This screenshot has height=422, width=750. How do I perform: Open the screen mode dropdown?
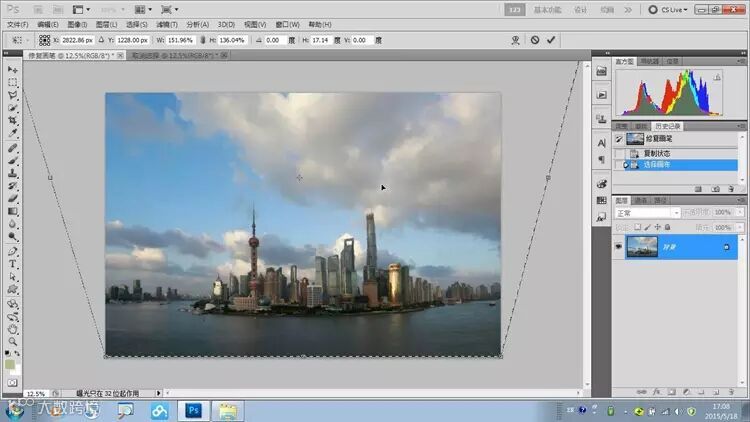pyautogui.click(x=169, y=10)
